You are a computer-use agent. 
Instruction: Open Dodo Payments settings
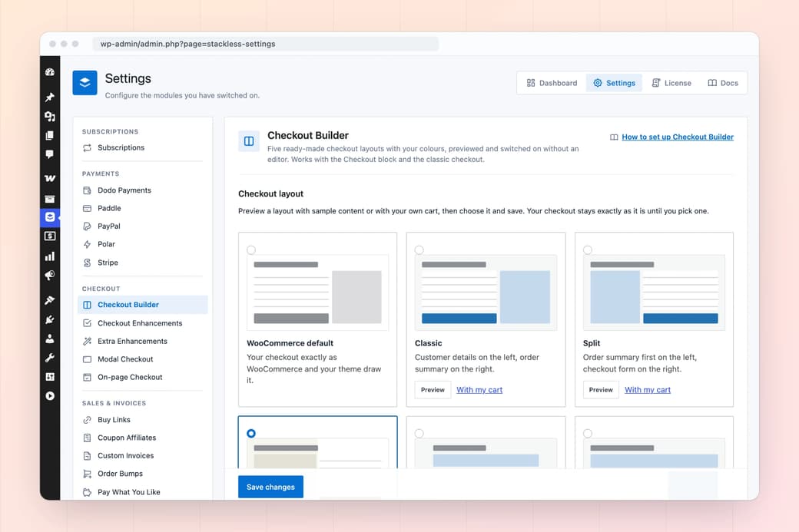point(142,190)
